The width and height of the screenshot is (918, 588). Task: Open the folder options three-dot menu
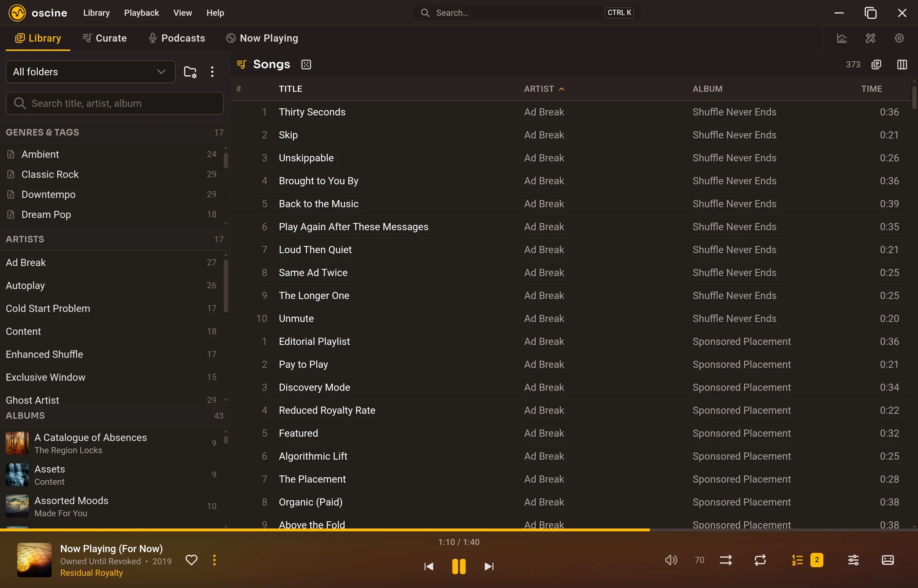212,72
